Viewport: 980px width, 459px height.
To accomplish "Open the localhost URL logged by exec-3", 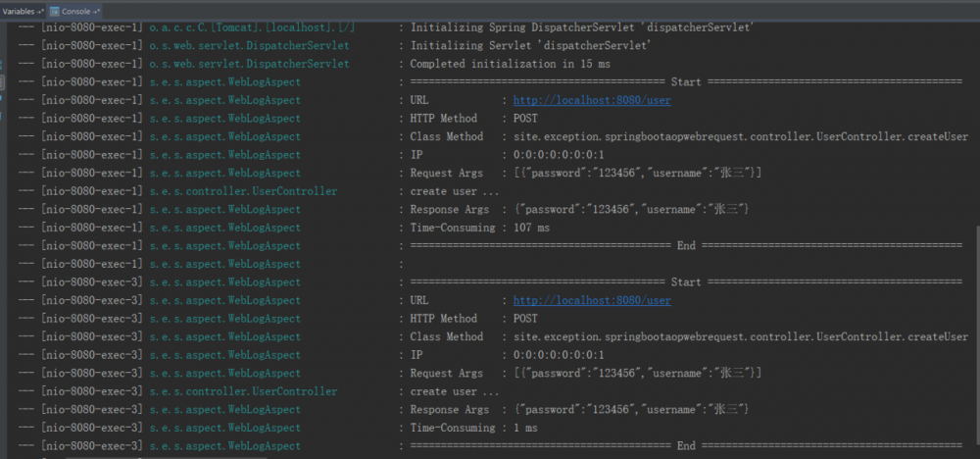I will click(591, 300).
